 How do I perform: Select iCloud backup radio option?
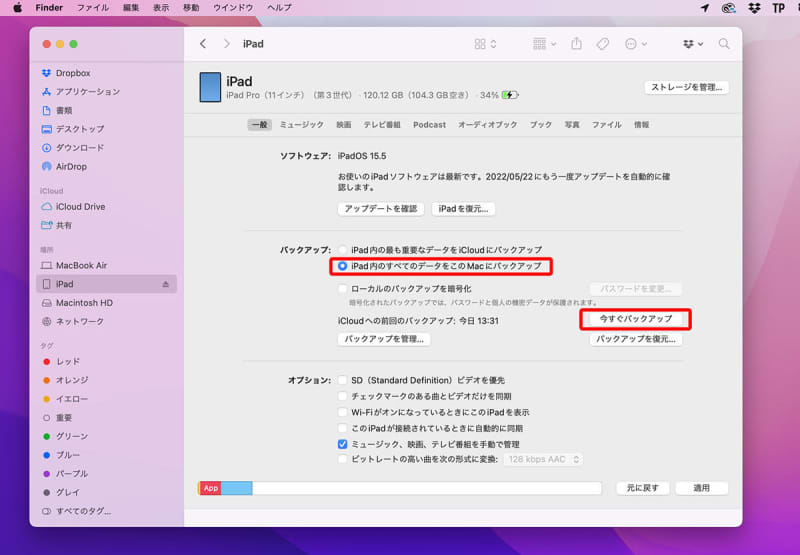(x=342, y=250)
